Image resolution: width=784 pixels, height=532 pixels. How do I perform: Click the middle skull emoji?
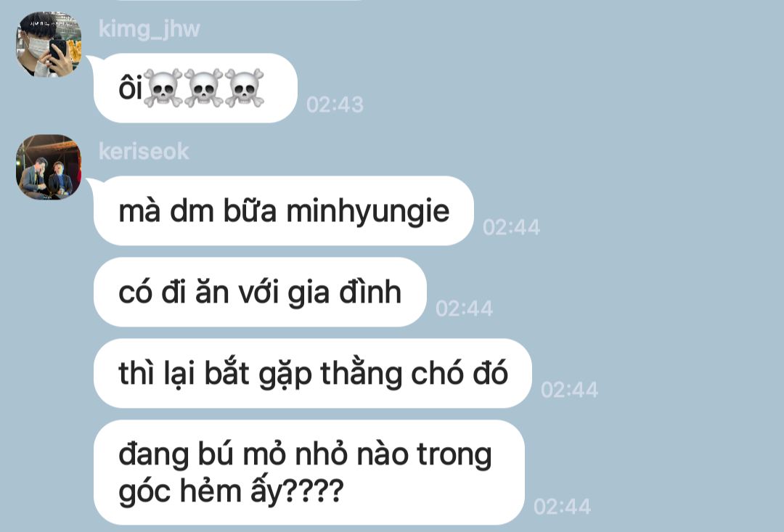pyautogui.click(x=203, y=89)
